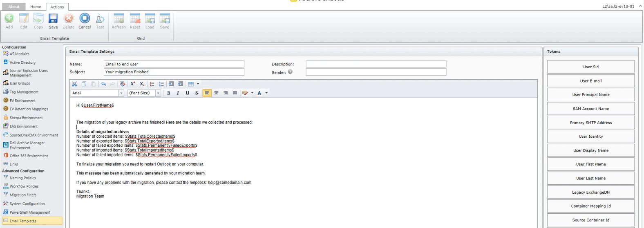Toggle bold formatting
Viewport: 644px width, 228px height.
(x=169, y=93)
